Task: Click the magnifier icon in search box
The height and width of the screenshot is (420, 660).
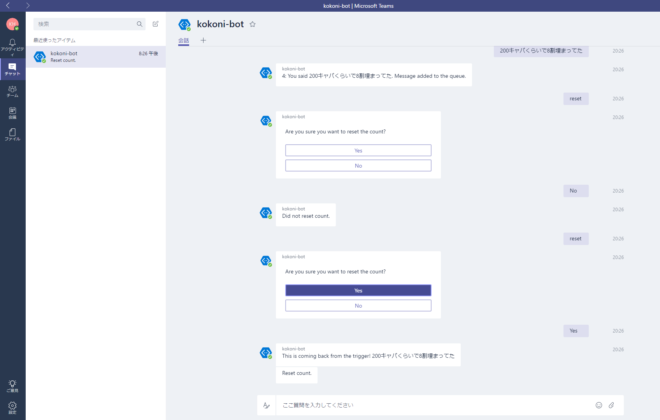Action: [139, 23]
